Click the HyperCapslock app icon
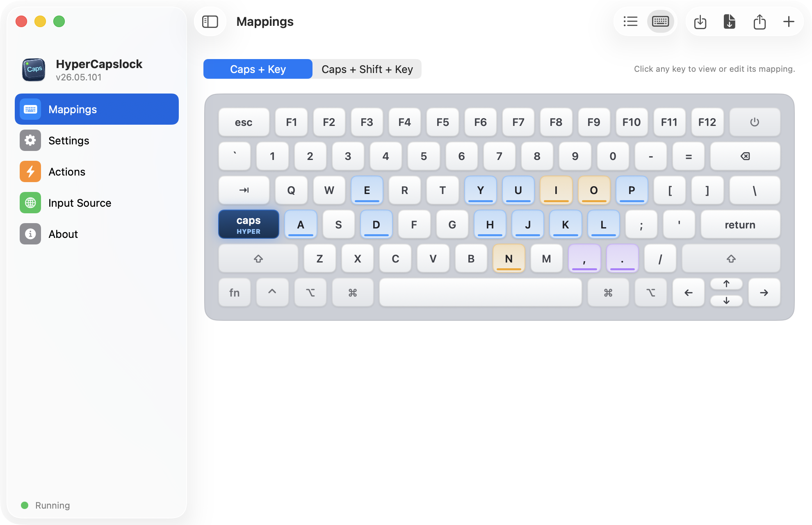The image size is (812, 525). pos(34,69)
